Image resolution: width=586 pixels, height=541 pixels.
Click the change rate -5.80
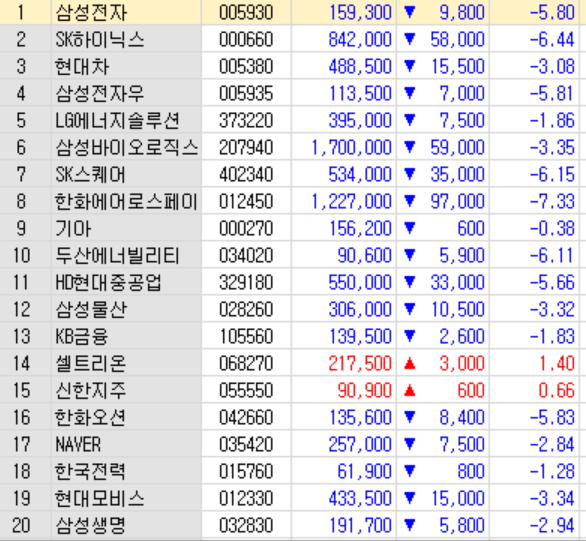552,12
